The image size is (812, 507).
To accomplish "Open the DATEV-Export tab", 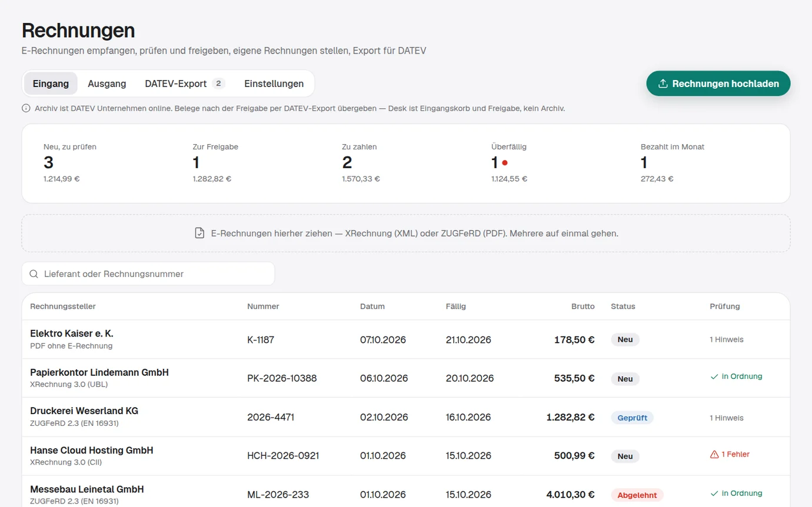I will coord(185,84).
